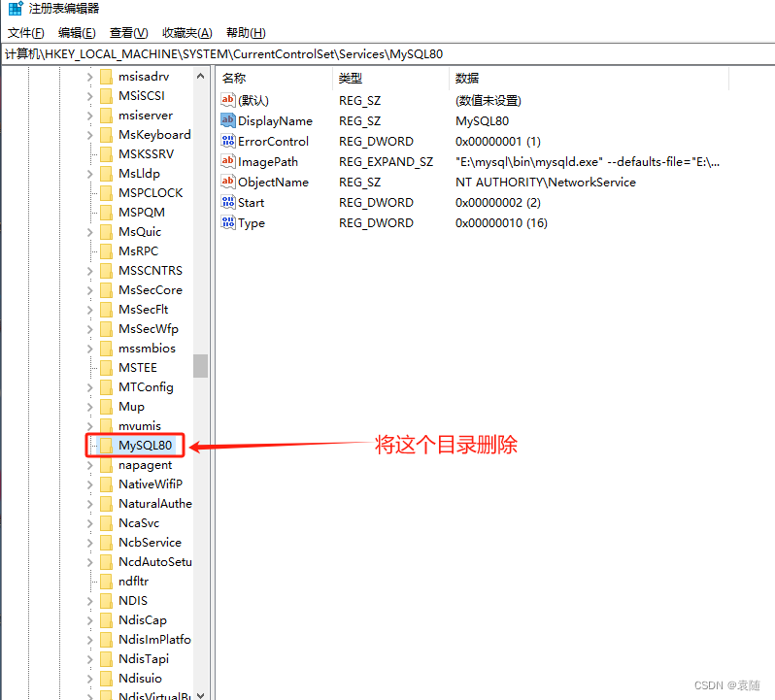Image resolution: width=775 pixels, height=700 pixels.
Task: Click the tree vertical scrollbar thumb
Action: pos(200,366)
